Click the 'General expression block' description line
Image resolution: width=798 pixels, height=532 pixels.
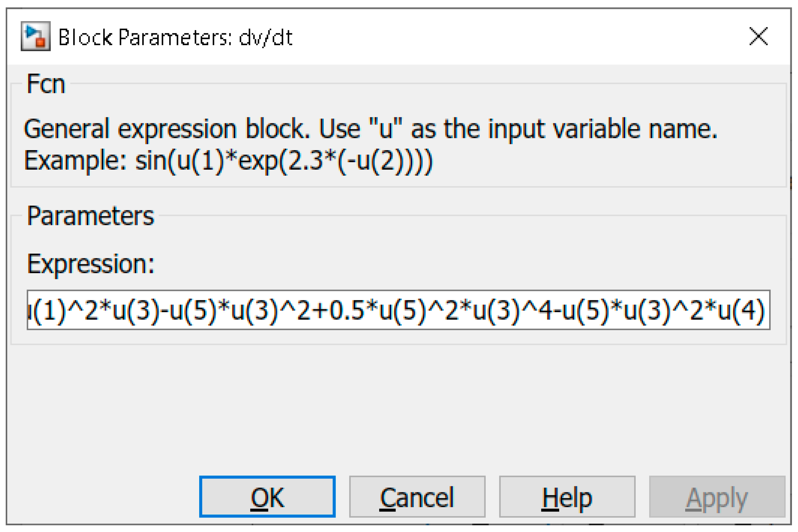coord(370,129)
